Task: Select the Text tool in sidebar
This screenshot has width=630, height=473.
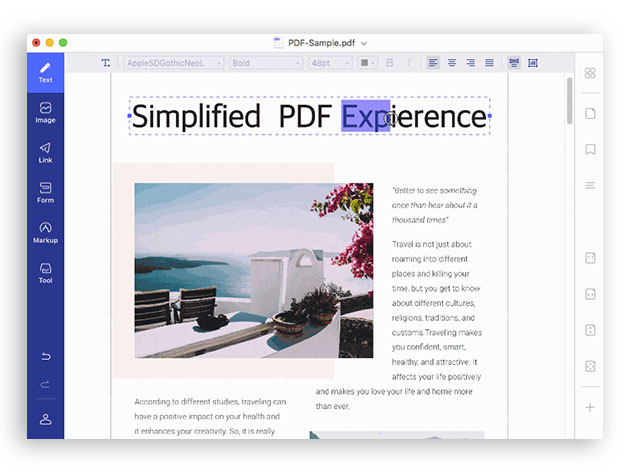Action: [x=45, y=71]
